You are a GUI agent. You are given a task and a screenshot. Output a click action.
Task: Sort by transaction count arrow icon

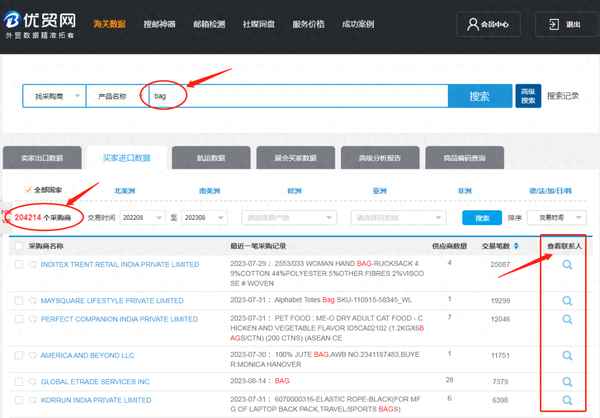coord(516,246)
